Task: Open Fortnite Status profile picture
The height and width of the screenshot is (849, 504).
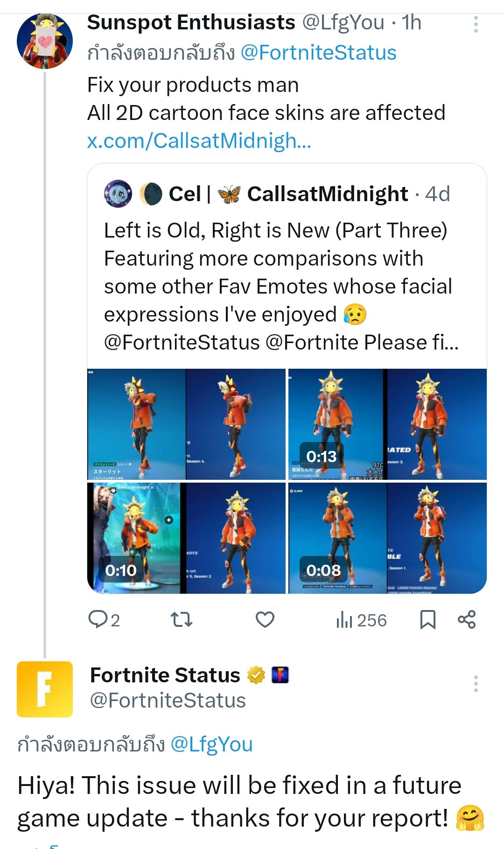Action: pos(45,689)
